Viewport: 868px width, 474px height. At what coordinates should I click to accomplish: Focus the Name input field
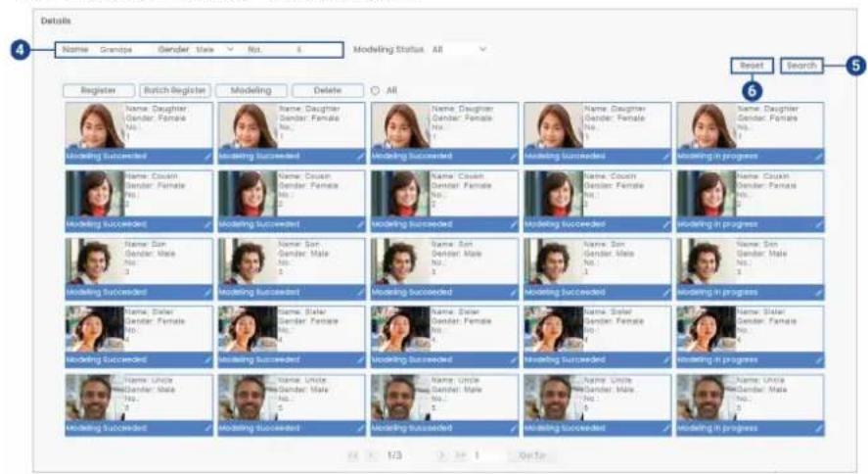tap(123, 49)
